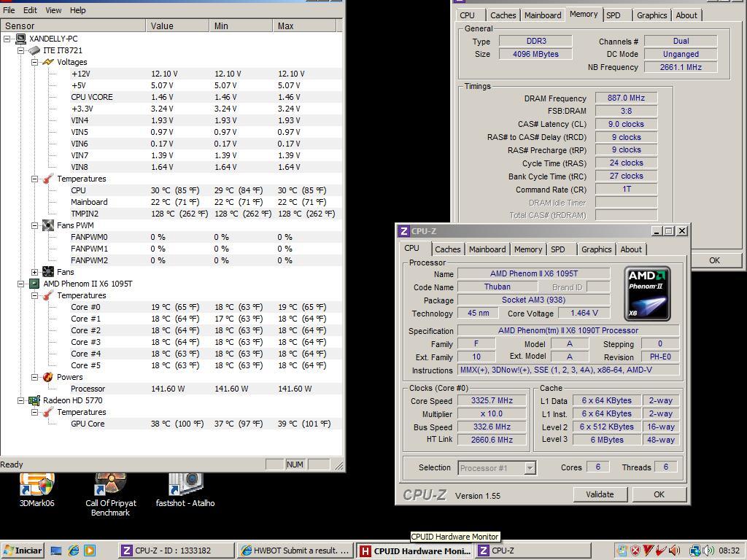Select the Core #0 temperature row
This screenshot has height=560, width=747.
click(206, 307)
